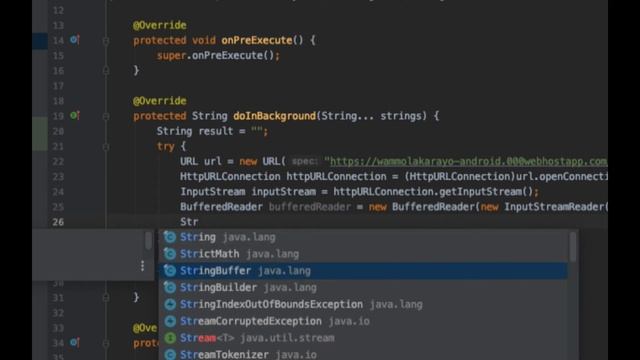Place cursor after Str on line 26
640x360 pixels.
(198, 222)
